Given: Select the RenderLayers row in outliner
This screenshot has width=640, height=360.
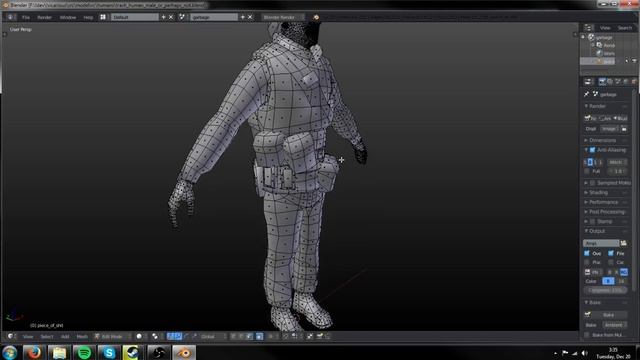Looking at the screenshot, I should click(x=609, y=45).
